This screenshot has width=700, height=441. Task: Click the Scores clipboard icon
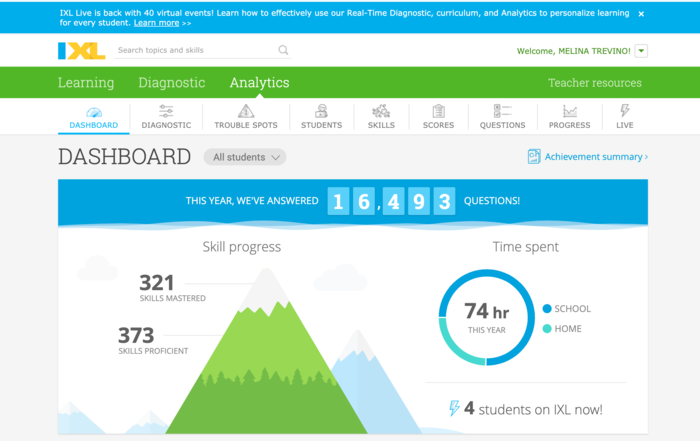click(438, 112)
